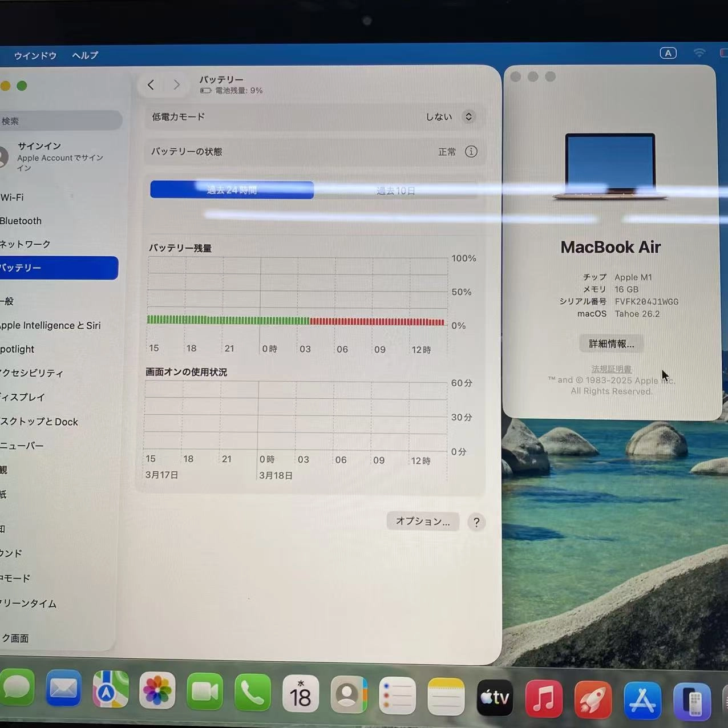Open Notes from the Dock
Image resolution: width=728 pixels, height=728 pixels.
(446, 695)
